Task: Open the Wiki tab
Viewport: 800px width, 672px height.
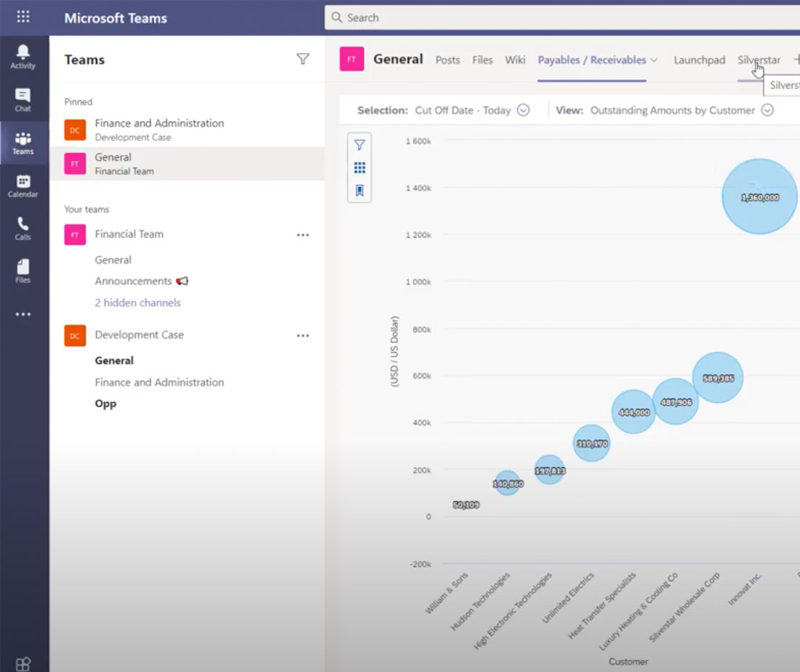Action: (515, 60)
